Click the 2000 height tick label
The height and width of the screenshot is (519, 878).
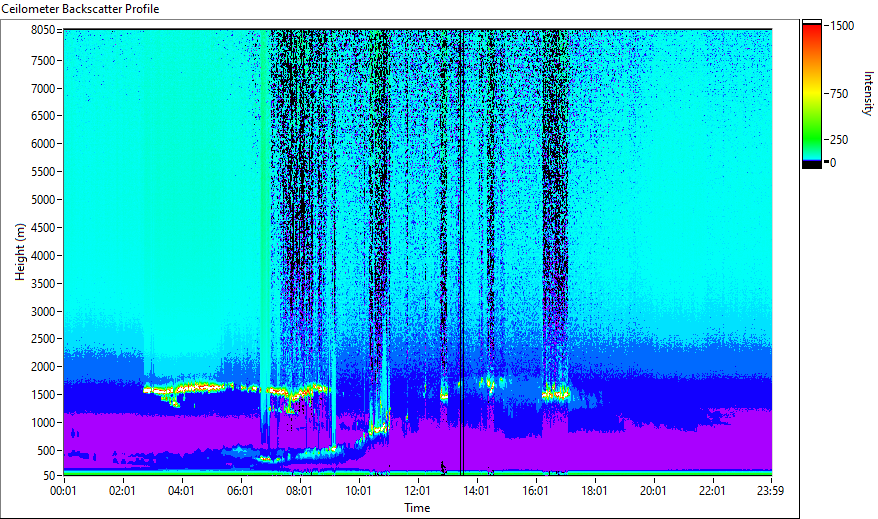click(43, 367)
